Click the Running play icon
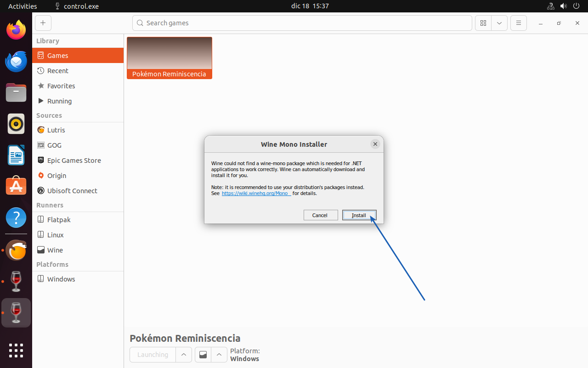Viewport: 588px width, 368px height. pos(40,101)
